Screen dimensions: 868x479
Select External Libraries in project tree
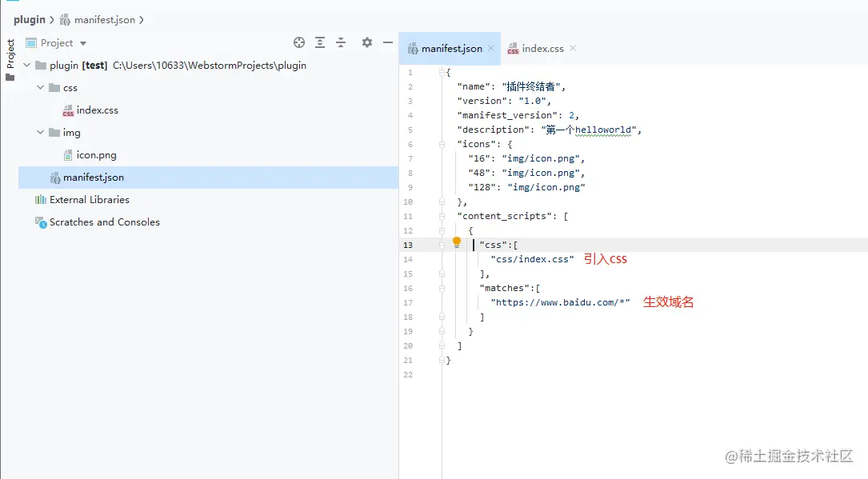tap(89, 200)
